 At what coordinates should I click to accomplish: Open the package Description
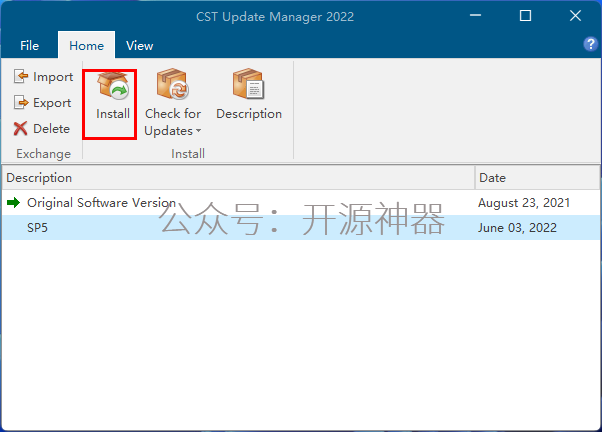coord(249,94)
